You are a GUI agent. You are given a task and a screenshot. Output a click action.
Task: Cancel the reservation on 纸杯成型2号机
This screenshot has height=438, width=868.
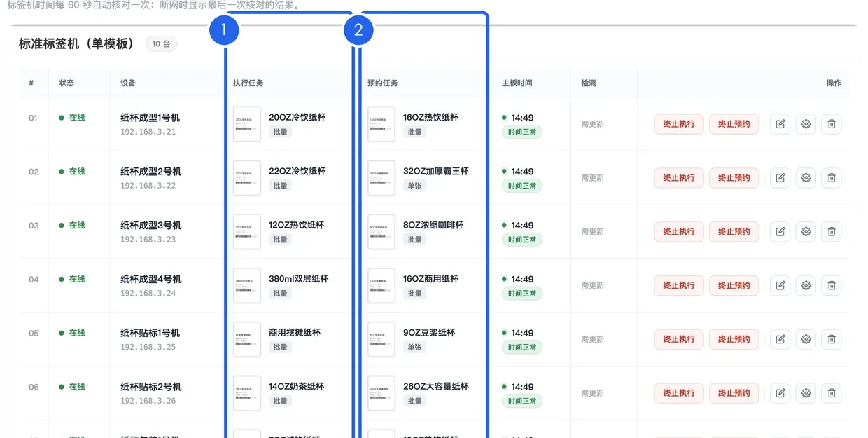click(734, 178)
